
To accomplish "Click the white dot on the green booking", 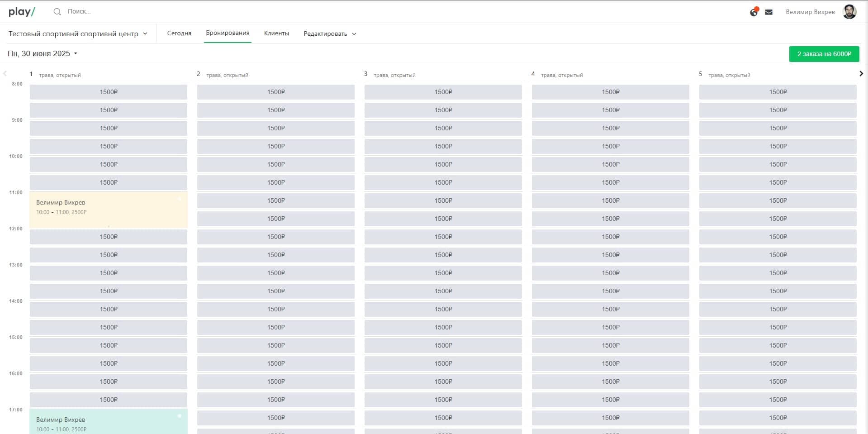I will 180,416.
